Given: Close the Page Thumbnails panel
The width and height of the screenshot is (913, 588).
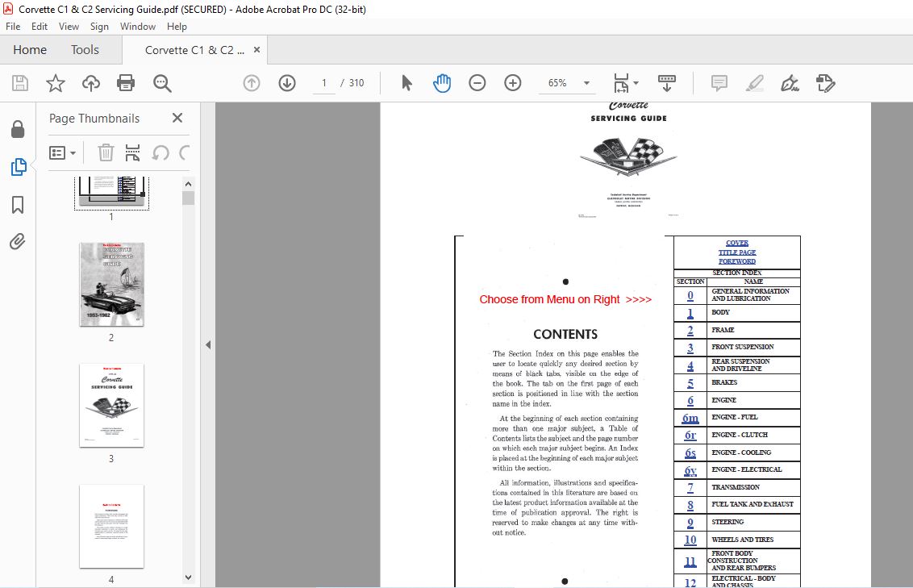Looking at the screenshot, I should coord(177,119).
